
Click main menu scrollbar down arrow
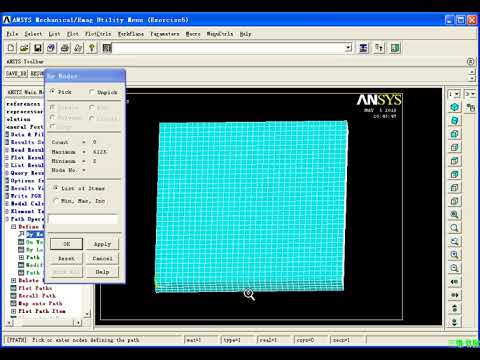pos(87,314)
